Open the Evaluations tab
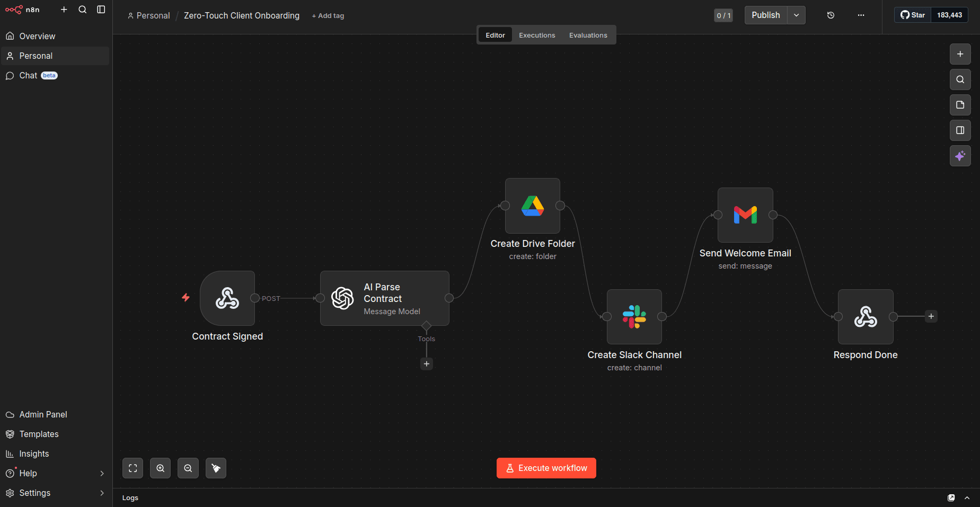 (588, 34)
